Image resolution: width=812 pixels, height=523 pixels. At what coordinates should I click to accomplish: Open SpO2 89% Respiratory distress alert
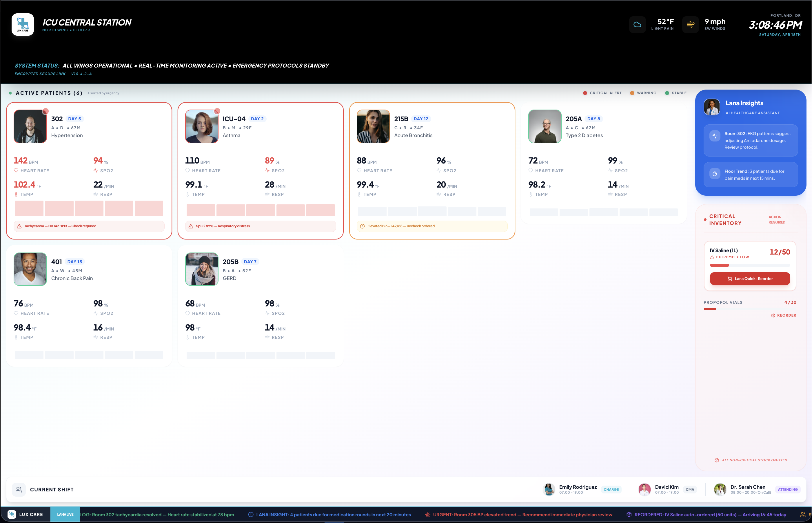260,226
